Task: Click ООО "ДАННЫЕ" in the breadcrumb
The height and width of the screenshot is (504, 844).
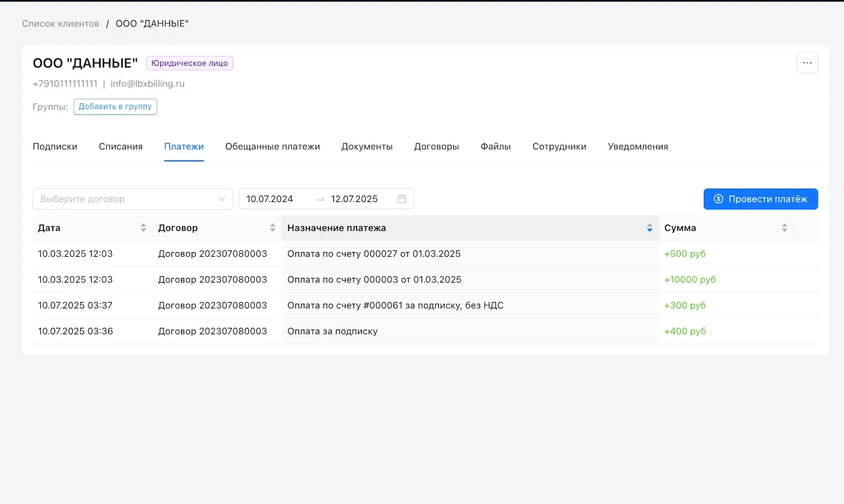Action: point(152,24)
